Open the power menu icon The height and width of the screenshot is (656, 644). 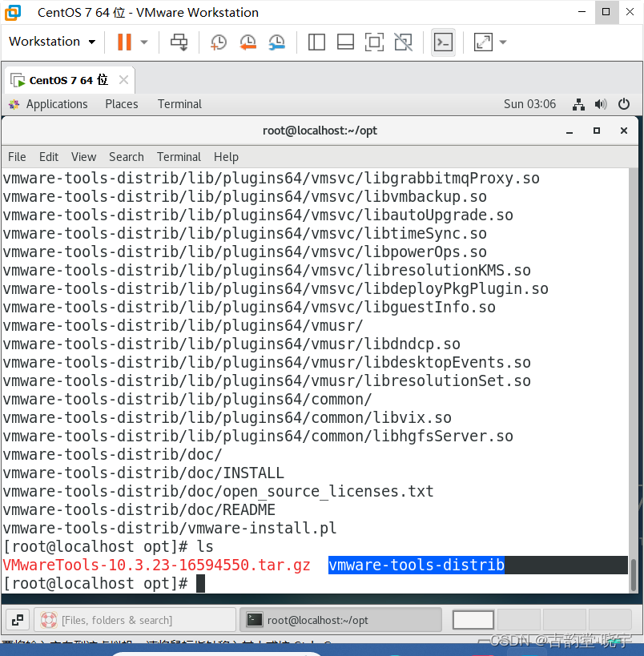[x=623, y=104]
